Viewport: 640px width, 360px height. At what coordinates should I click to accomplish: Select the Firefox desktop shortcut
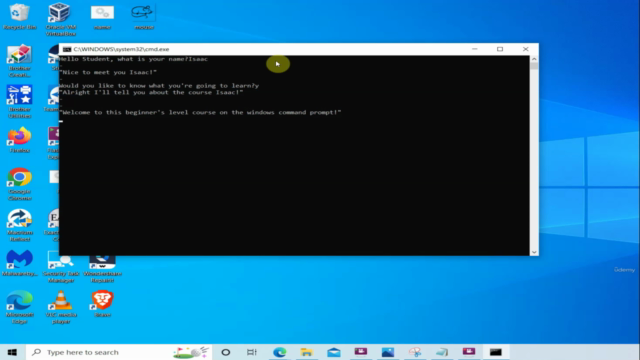click(x=19, y=140)
